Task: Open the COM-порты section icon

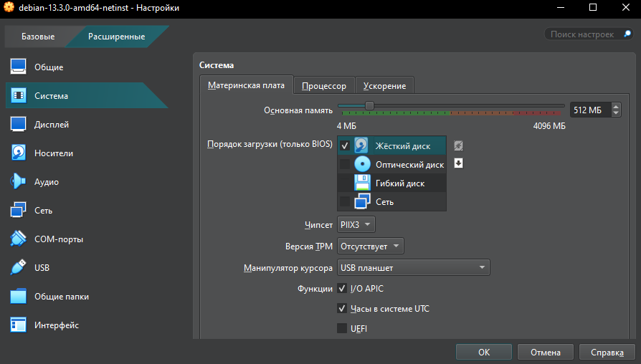Action: click(19, 239)
